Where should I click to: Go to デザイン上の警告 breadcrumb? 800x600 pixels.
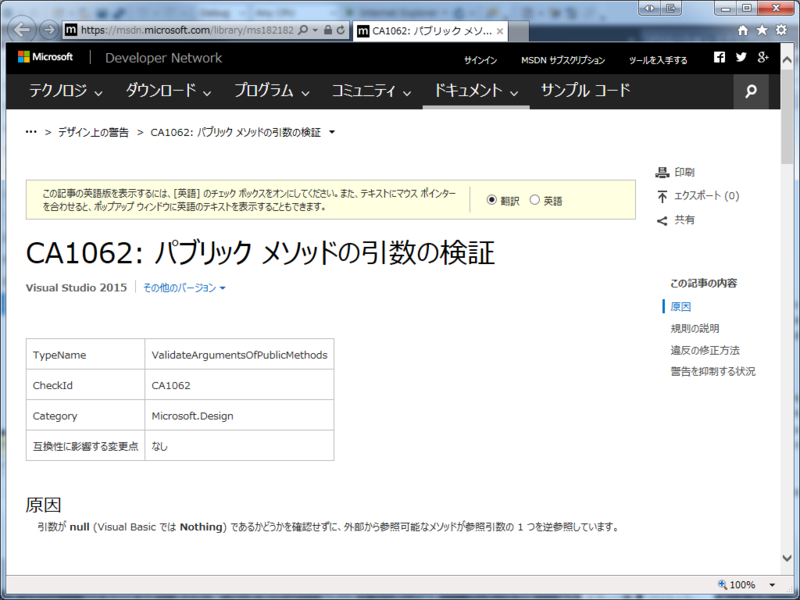click(93, 133)
